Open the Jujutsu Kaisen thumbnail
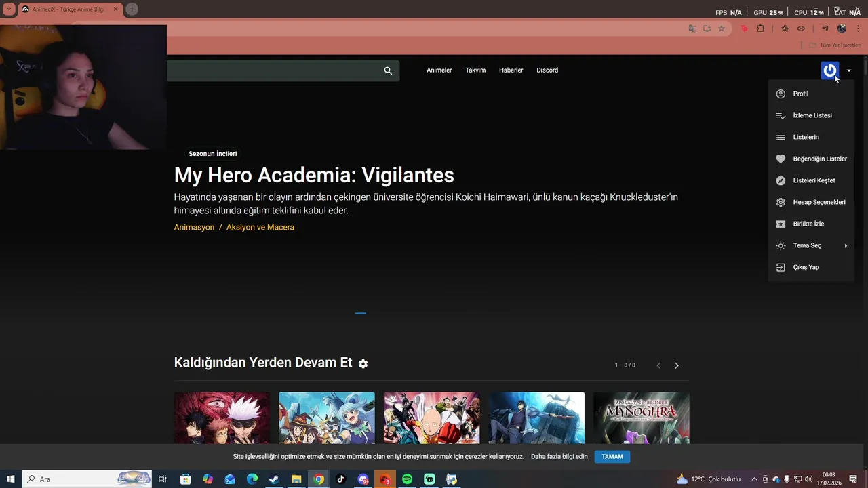Image resolution: width=868 pixels, height=488 pixels. pyautogui.click(x=222, y=418)
